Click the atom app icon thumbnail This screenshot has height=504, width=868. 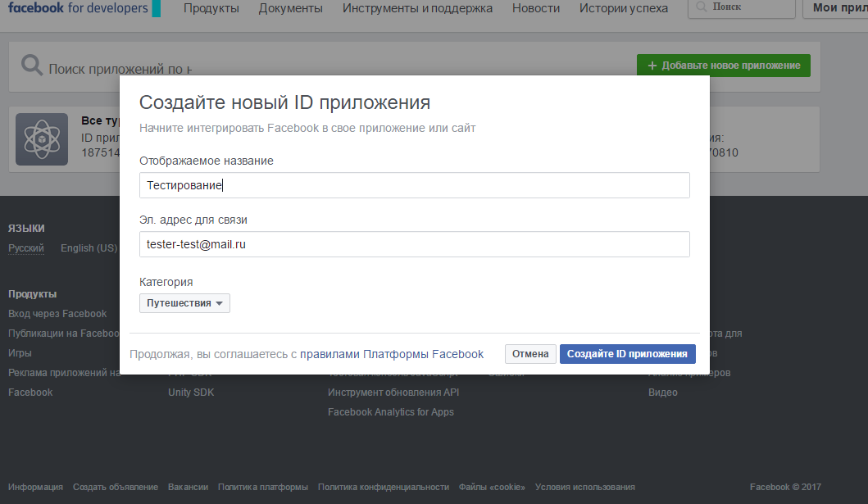(42, 139)
